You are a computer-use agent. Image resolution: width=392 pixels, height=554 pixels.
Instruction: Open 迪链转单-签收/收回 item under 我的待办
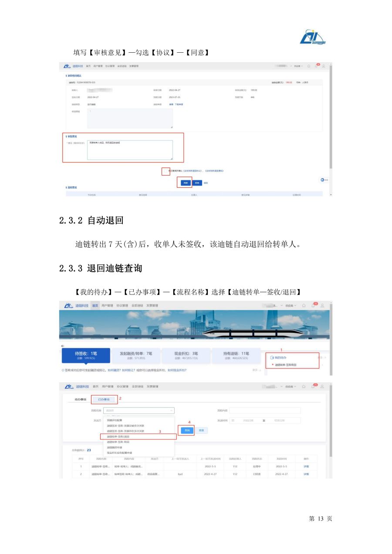pyautogui.click(x=286, y=365)
